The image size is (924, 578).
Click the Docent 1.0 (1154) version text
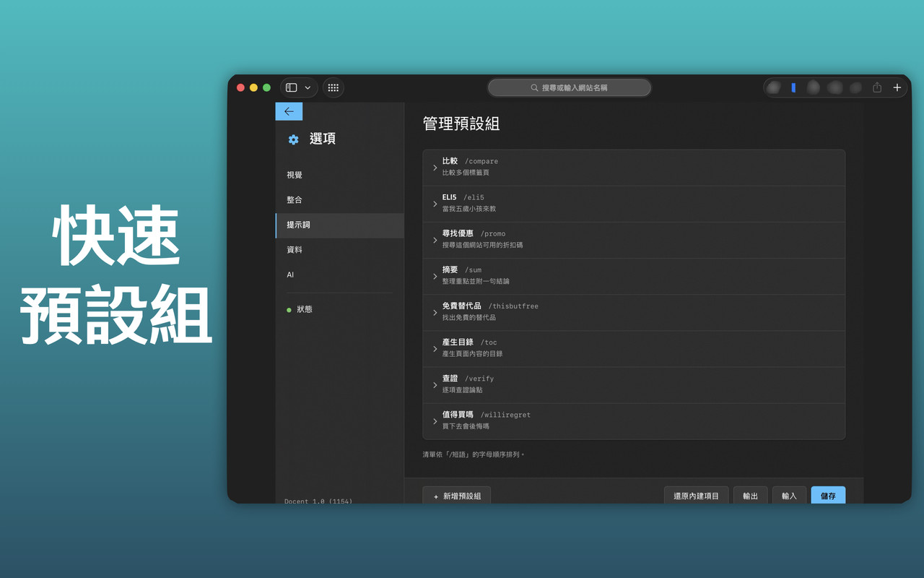coord(318,501)
